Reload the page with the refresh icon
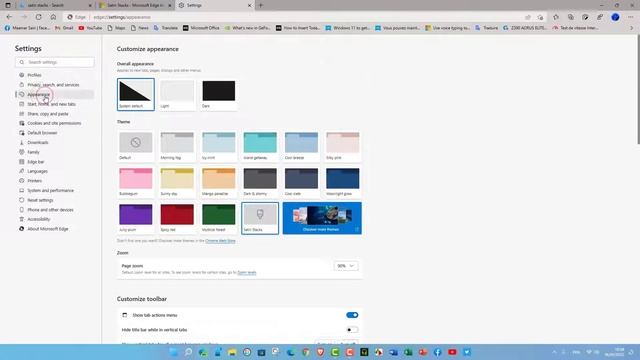Screen dimensions: 640x360 (x=38, y=17)
